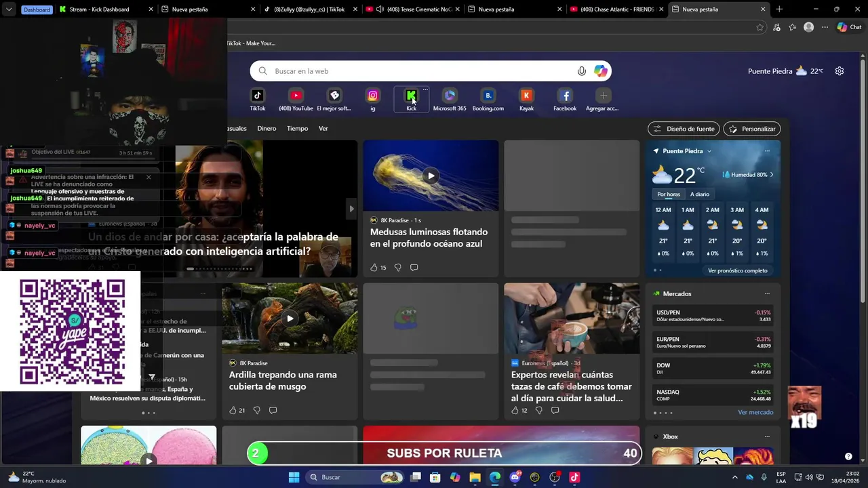Open a new browser tab

[x=779, y=9]
